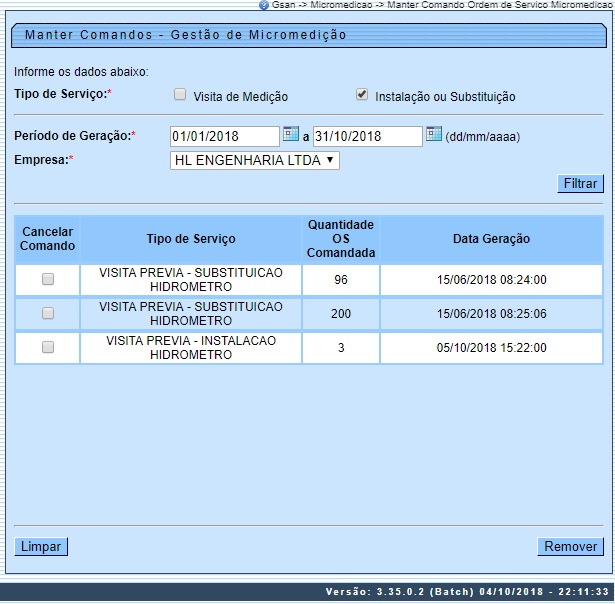Click the Limpar button
The height and width of the screenshot is (604, 615).
coord(41,546)
